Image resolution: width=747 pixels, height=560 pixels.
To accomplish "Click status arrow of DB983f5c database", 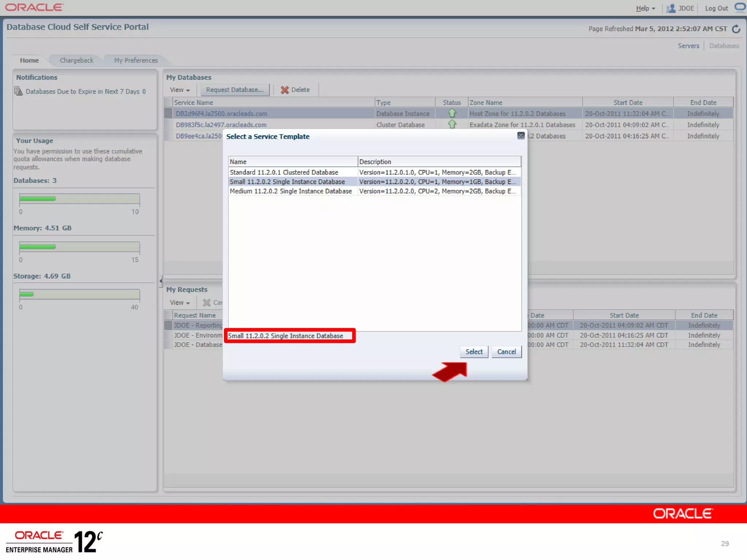I will [452, 124].
